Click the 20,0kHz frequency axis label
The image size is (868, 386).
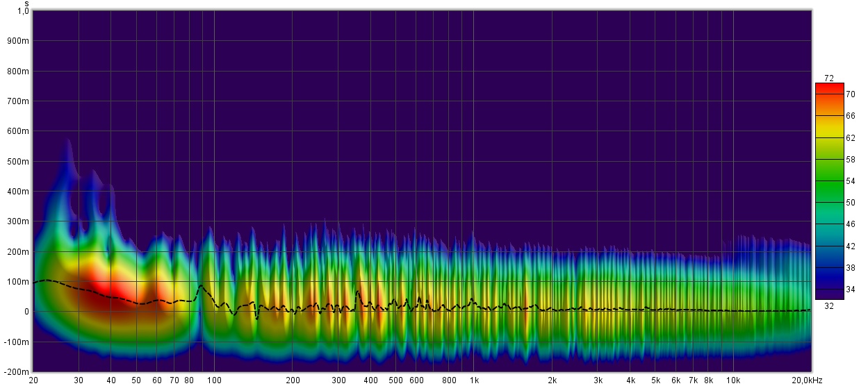[808, 380]
